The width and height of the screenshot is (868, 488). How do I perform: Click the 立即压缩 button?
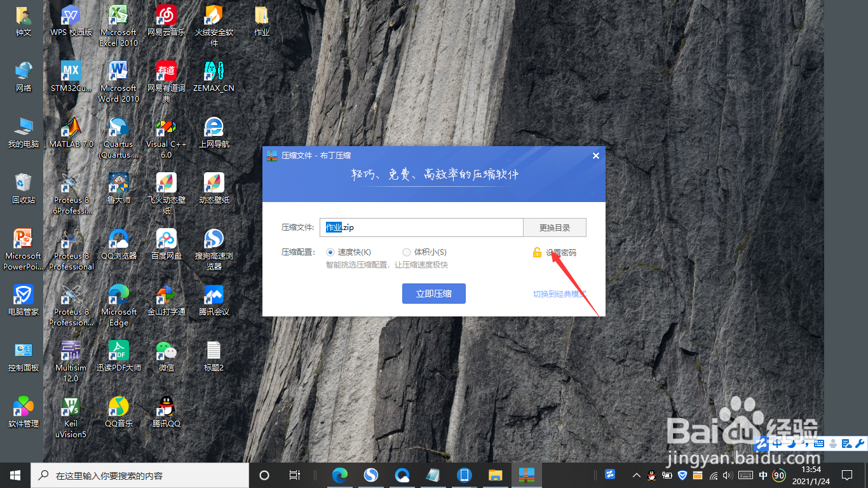click(x=434, y=294)
